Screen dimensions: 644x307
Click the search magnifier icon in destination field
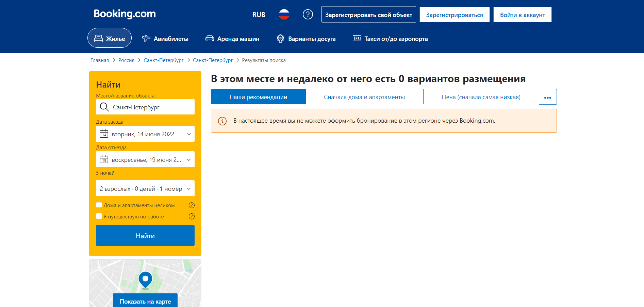[104, 107]
